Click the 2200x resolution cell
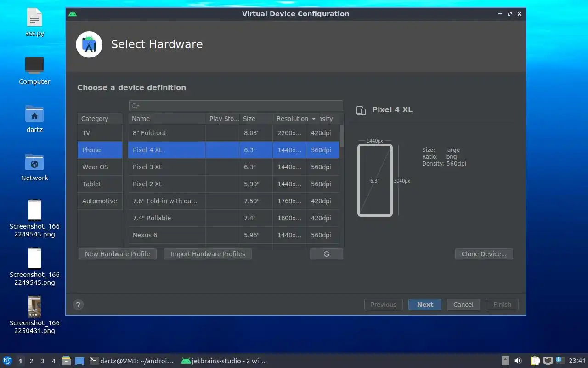This screenshot has width=588, height=368. point(289,133)
